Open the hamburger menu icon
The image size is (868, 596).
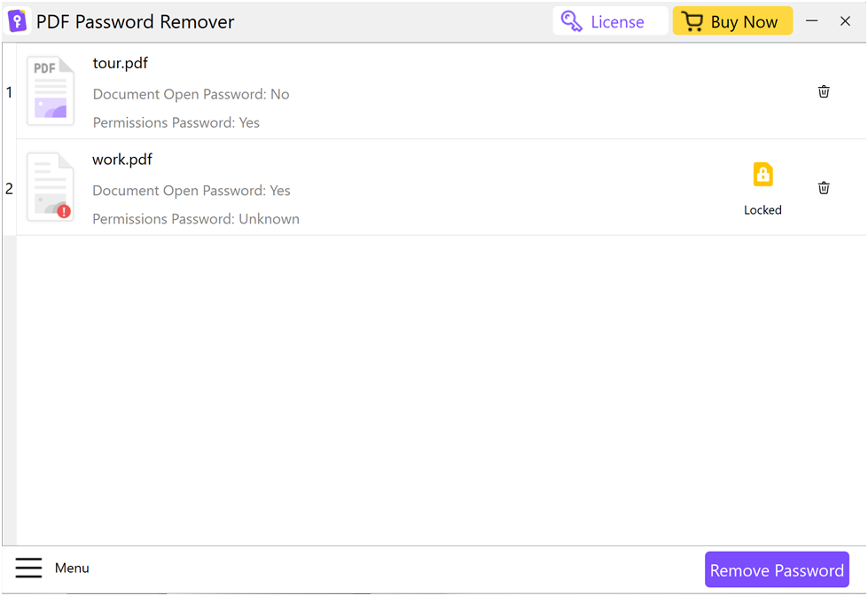[x=28, y=568]
